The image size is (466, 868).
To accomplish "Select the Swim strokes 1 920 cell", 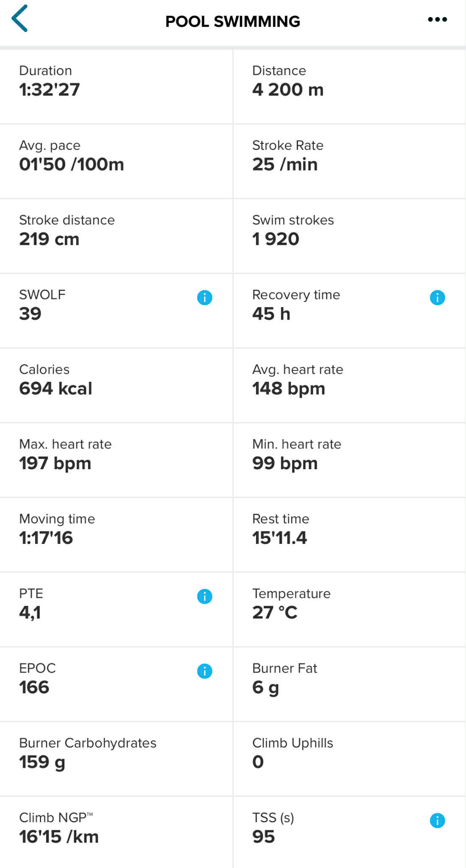I will pyautogui.click(x=349, y=236).
